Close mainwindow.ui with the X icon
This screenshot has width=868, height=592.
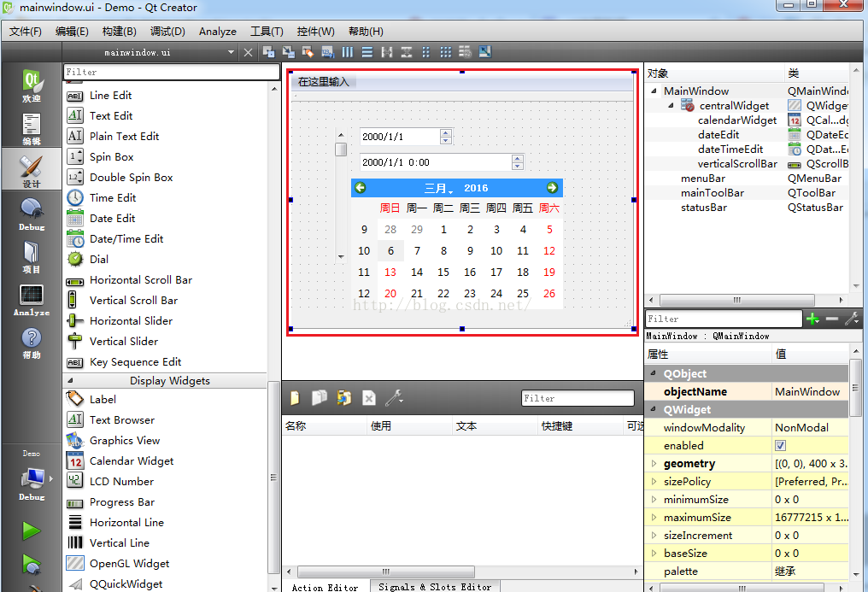[248, 53]
